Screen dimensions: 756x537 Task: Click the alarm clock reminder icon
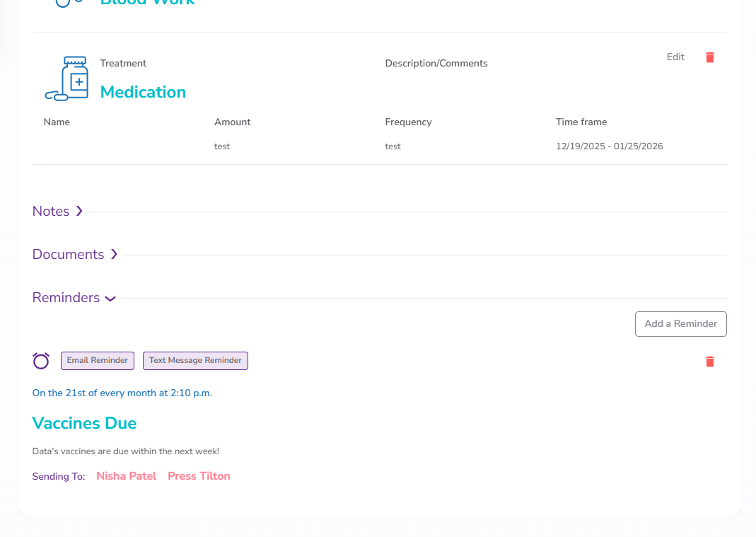point(41,361)
